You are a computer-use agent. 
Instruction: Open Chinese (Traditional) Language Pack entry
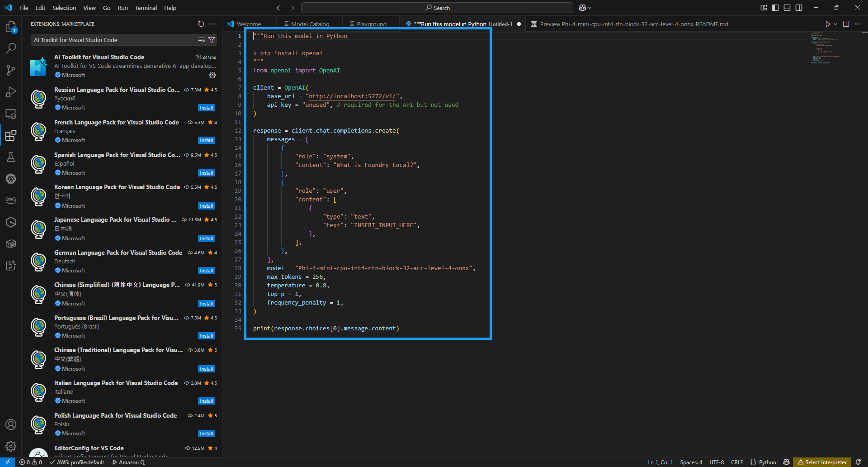pyautogui.click(x=122, y=359)
